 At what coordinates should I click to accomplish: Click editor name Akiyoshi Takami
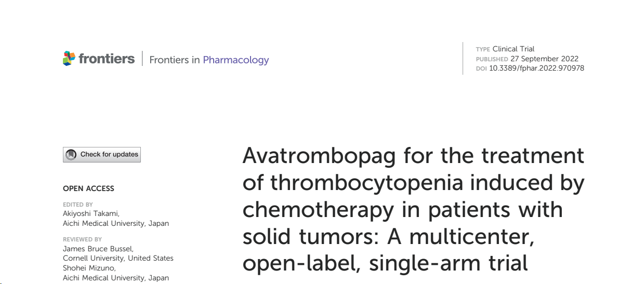[x=91, y=213]
